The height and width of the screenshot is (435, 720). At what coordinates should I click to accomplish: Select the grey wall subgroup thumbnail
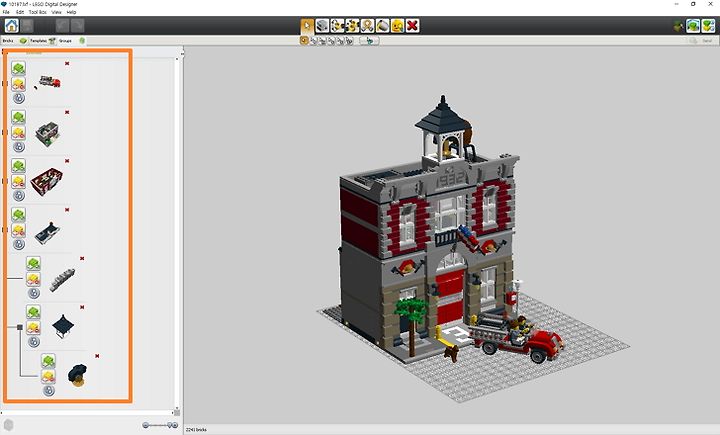coord(62,279)
